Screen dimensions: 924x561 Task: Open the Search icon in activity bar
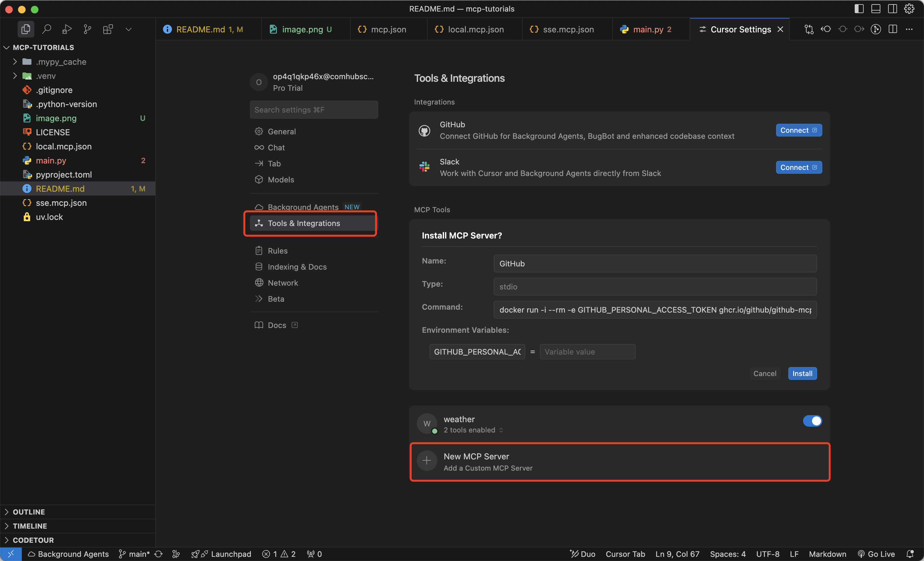(x=47, y=29)
